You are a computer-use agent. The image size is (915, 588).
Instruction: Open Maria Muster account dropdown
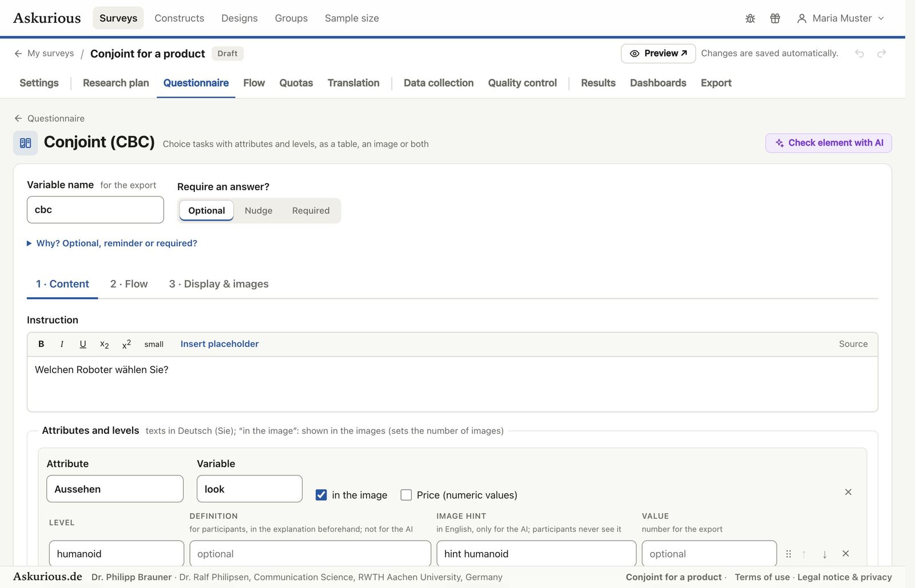pos(841,18)
